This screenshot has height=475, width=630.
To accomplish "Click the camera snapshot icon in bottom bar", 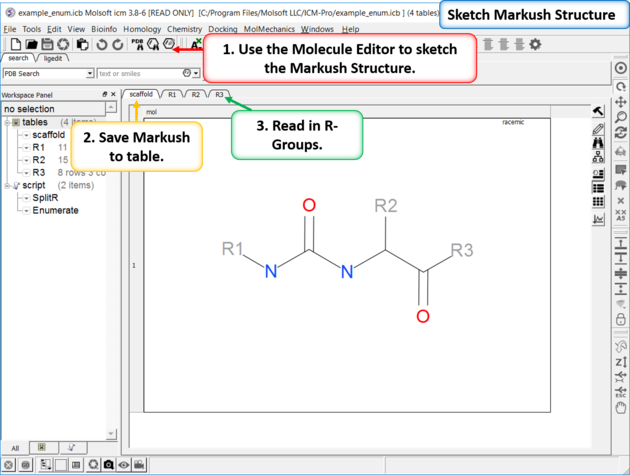I will click(x=108, y=465).
